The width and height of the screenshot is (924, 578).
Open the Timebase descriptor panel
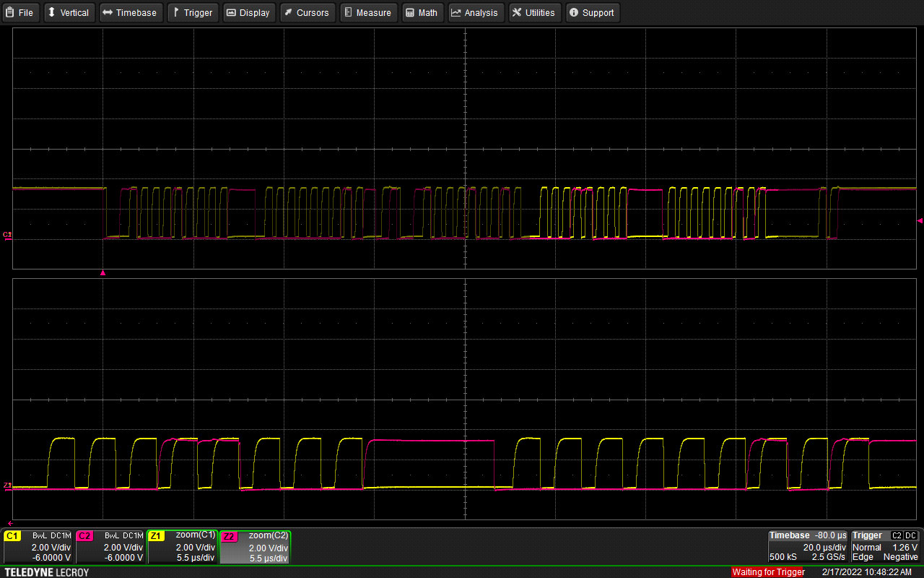coord(808,546)
